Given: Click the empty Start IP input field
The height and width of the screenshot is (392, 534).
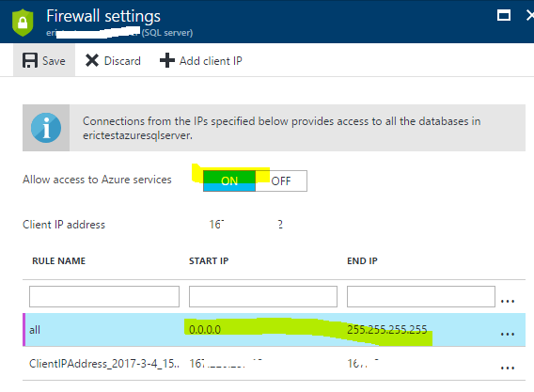Looking at the screenshot, I should tap(263, 296).
